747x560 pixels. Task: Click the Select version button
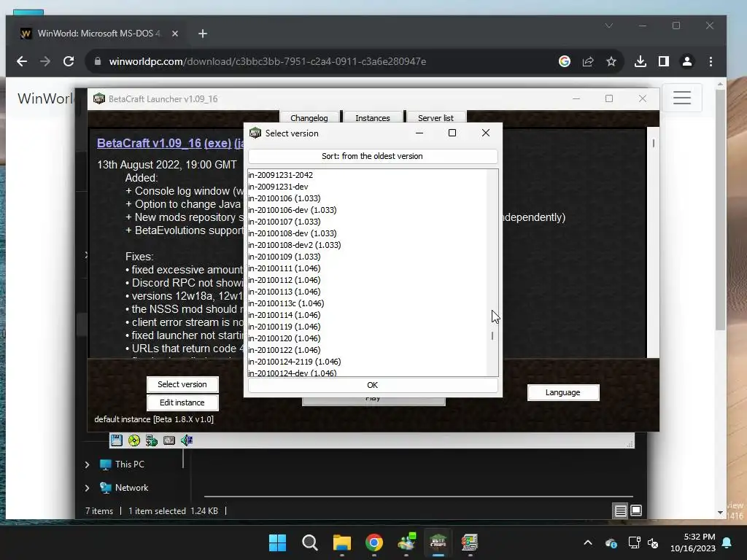[182, 384]
